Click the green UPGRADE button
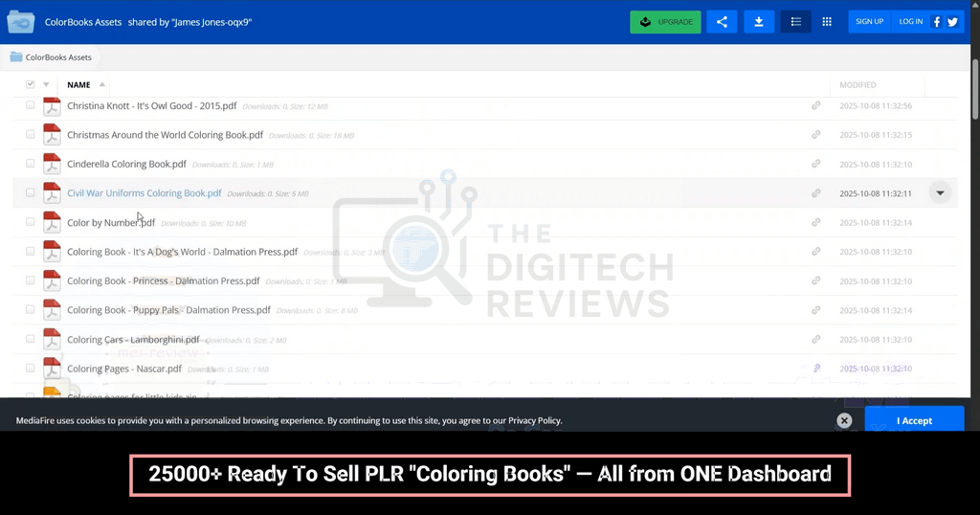The image size is (980, 515). pyautogui.click(x=666, y=22)
